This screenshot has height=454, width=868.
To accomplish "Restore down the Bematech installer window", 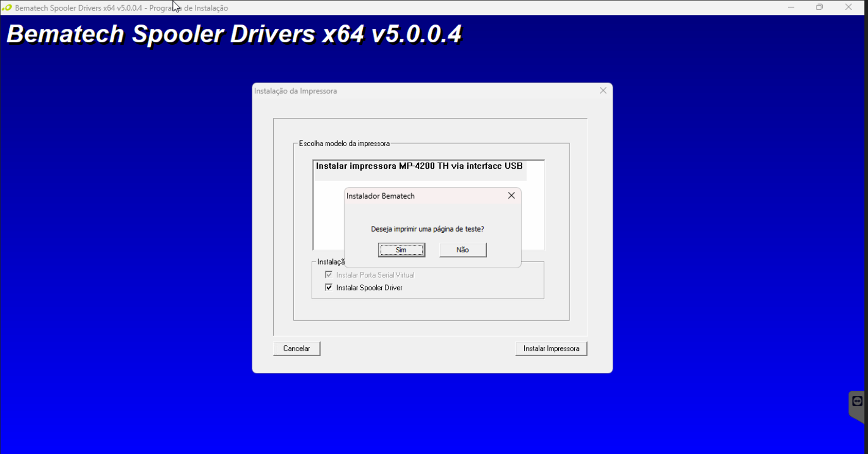I will coord(820,7).
